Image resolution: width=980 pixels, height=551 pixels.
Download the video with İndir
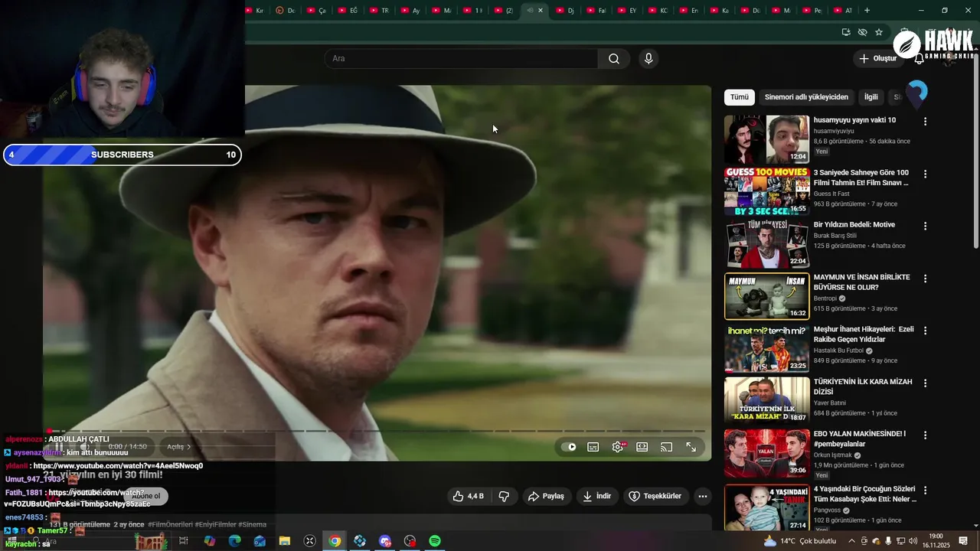coord(596,496)
